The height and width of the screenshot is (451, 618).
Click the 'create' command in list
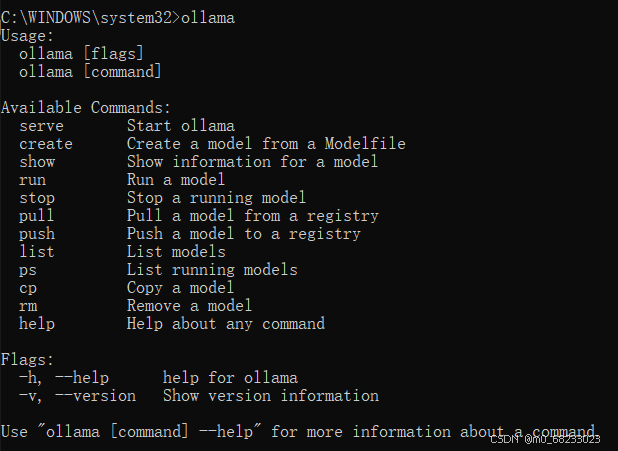pyautogui.click(x=46, y=144)
